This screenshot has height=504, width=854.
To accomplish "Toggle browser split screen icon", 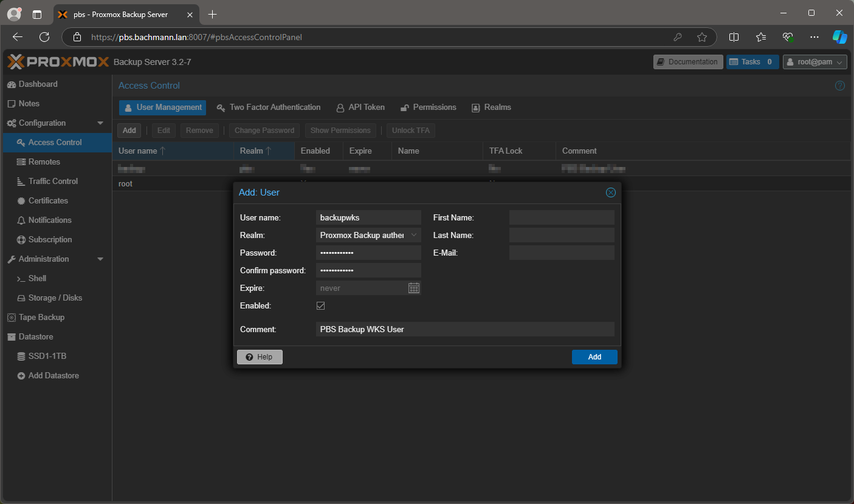I will 734,37.
